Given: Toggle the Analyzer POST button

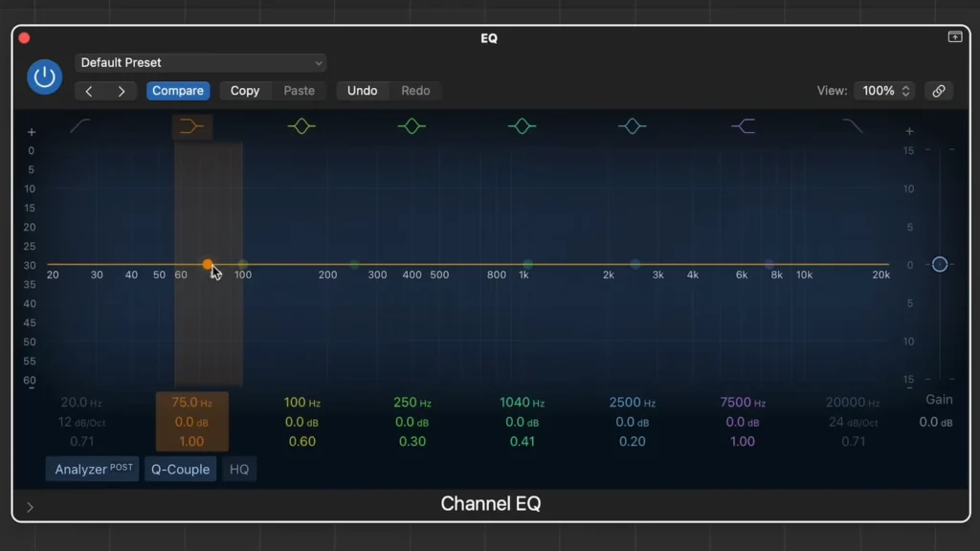Looking at the screenshot, I should point(93,469).
